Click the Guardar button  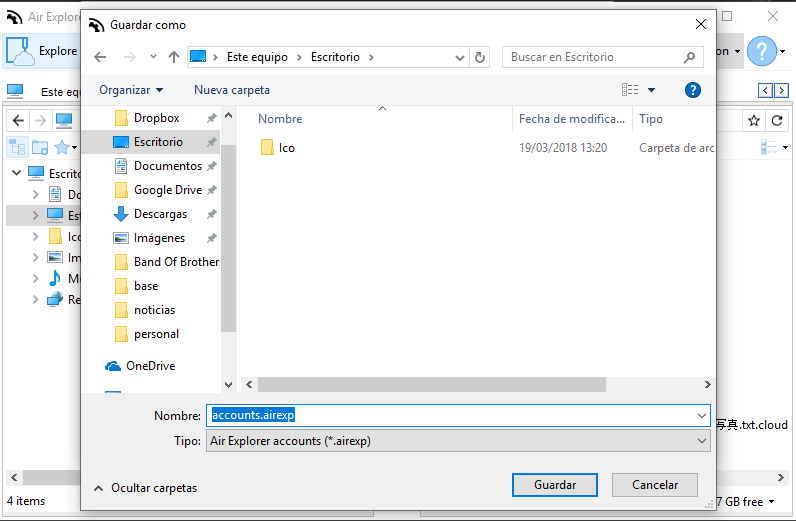[x=554, y=485]
